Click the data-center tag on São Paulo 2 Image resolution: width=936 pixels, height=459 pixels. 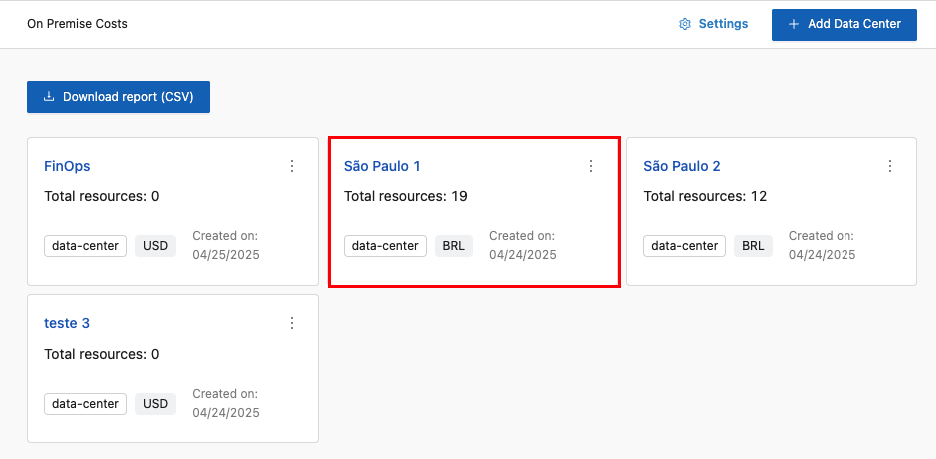click(684, 246)
